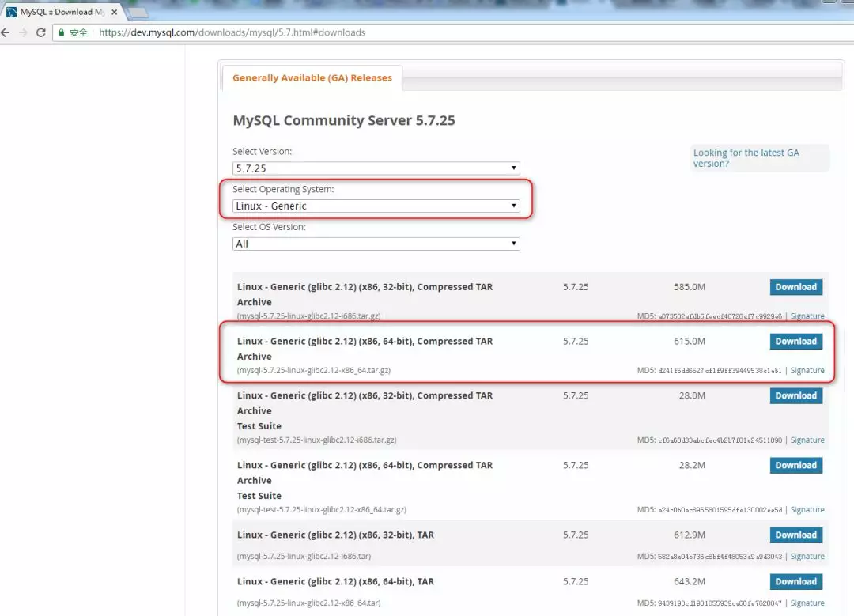The image size is (854, 616).
Task: Download the 28.2M 64-bit Test Suite archive
Action: point(795,466)
